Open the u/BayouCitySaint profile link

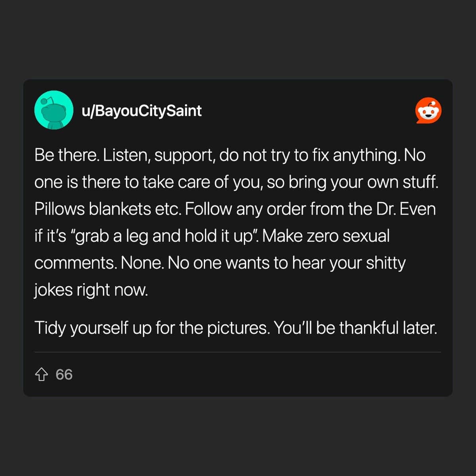coord(142,110)
